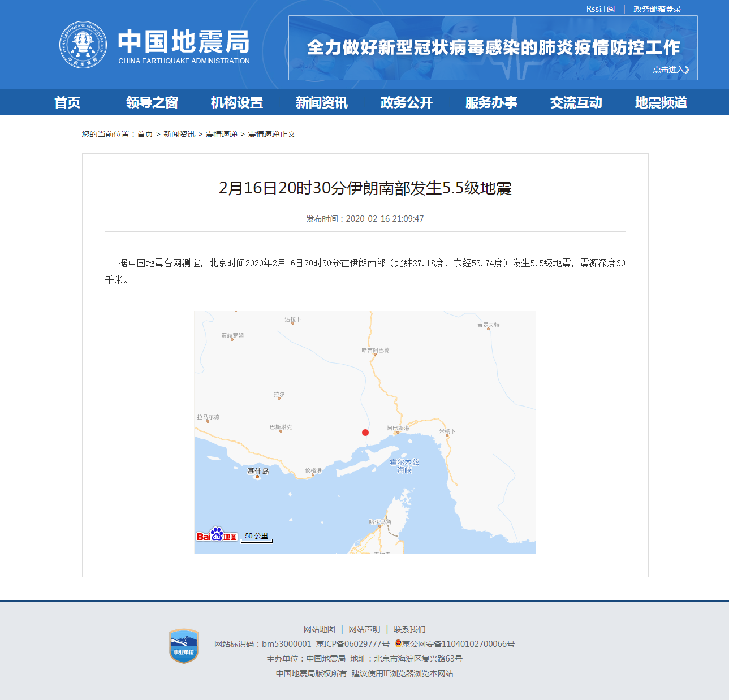Image resolution: width=729 pixels, height=700 pixels.
Task: Click the 联系我们 footer link
Action: 410,629
